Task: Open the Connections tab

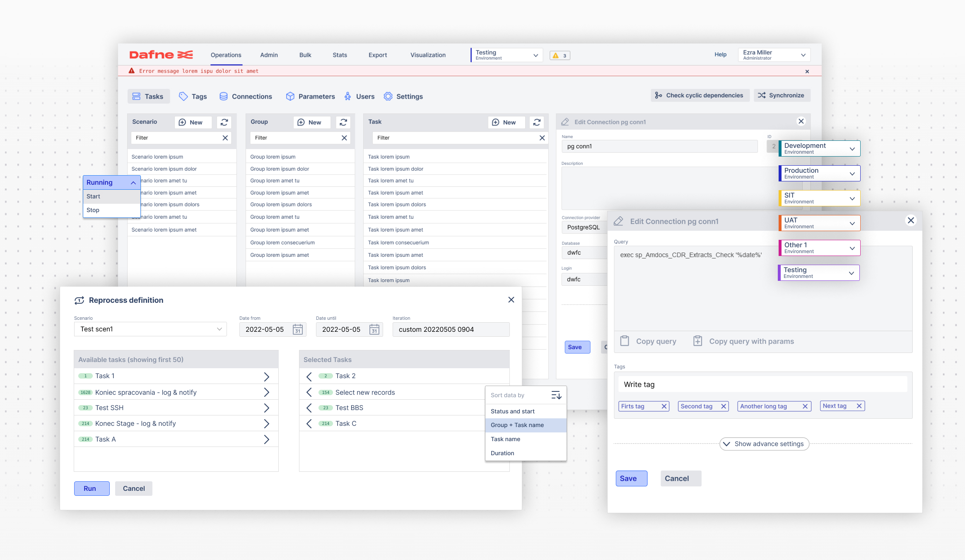Action: [x=246, y=97]
